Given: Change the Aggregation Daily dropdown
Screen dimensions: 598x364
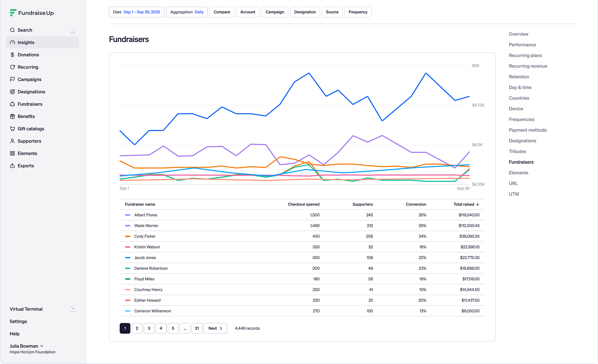Looking at the screenshot, I should (x=187, y=12).
